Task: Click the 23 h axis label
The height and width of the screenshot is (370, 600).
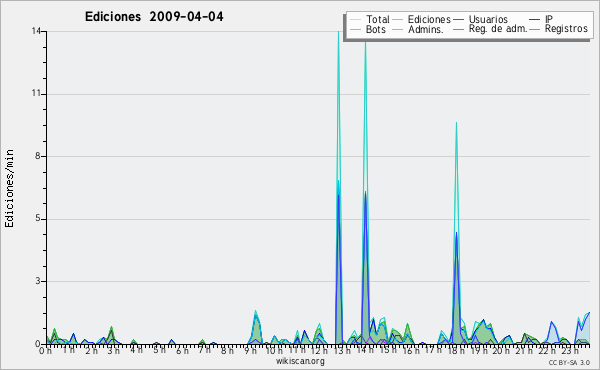Action: tap(570, 351)
